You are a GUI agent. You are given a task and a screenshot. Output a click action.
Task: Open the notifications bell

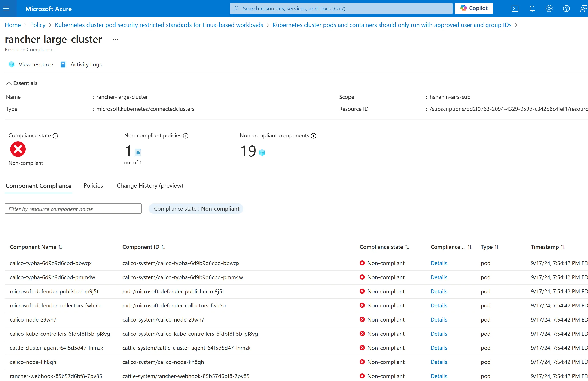(532, 9)
